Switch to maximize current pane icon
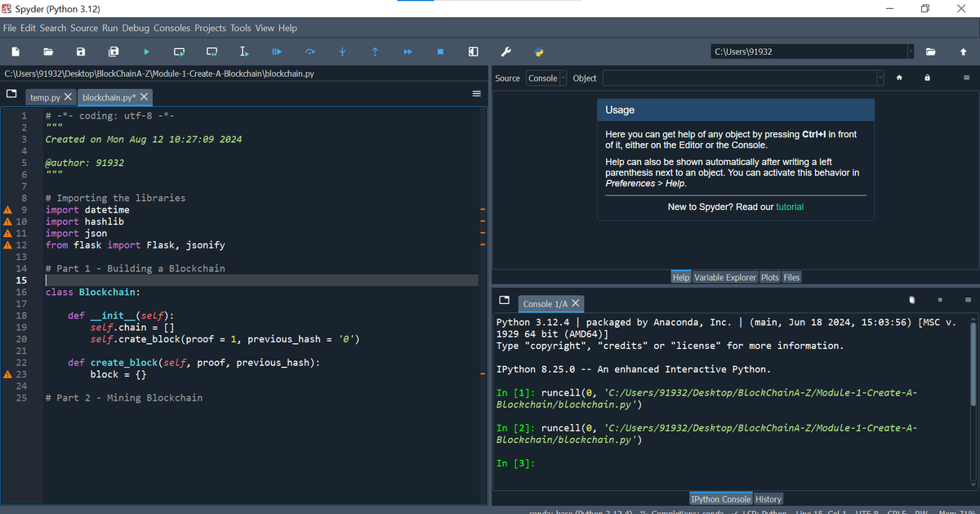Image resolution: width=980 pixels, height=514 pixels. [x=473, y=51]
